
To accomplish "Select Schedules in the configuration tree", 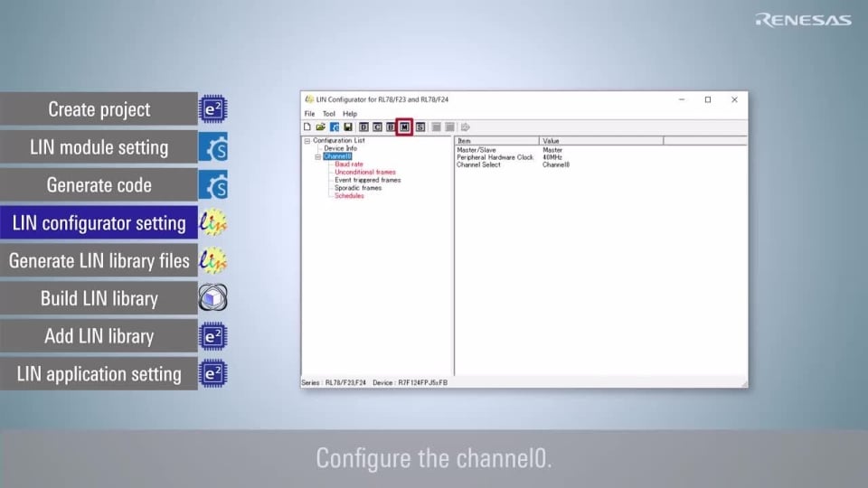I will point(349,196).
